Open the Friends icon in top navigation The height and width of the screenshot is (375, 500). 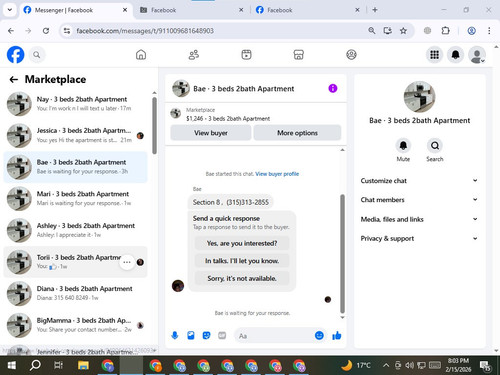[194, 55]
